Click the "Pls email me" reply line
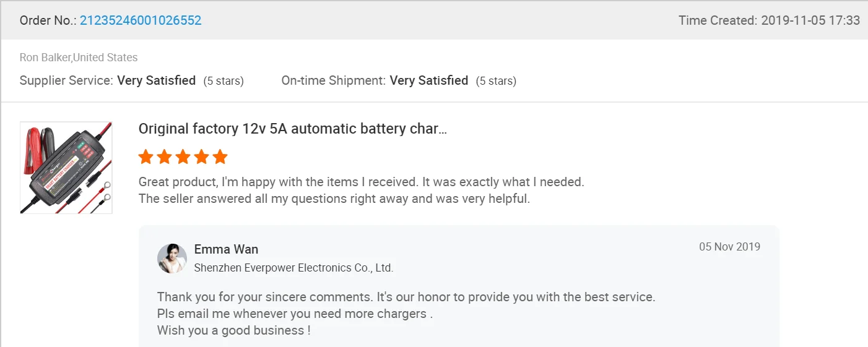The height and width of the screenshot is (347, 868). [x=295, y=314]
